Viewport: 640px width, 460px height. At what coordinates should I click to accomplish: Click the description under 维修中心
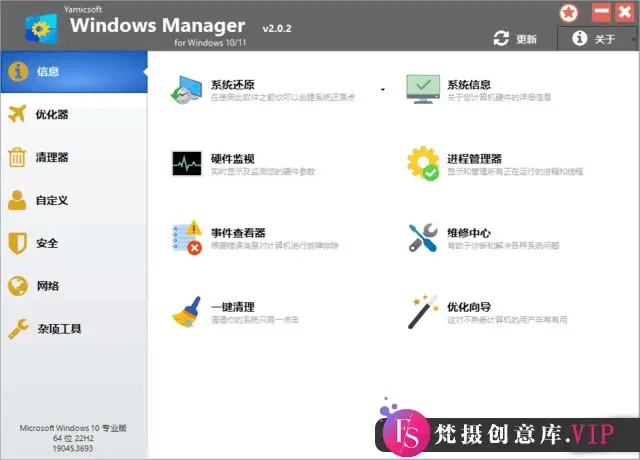(x=503, y=246)
